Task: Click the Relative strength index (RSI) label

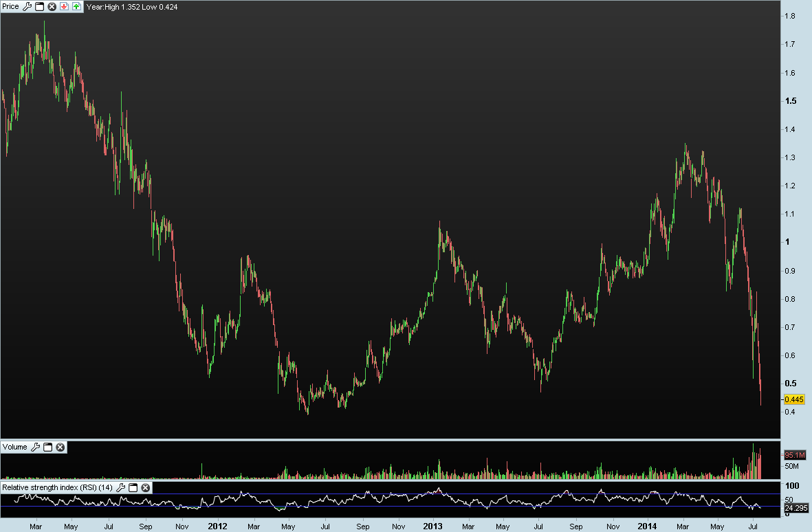Action: pyautogui.click(x=58, y=487)
